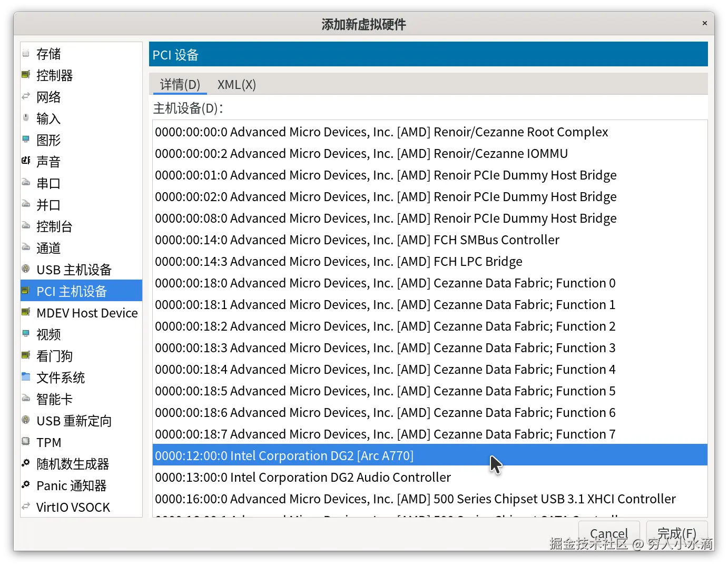
Task: Click the 图形 graphics monitor icon
Action: pyautogui.click(x=26, y=140)
